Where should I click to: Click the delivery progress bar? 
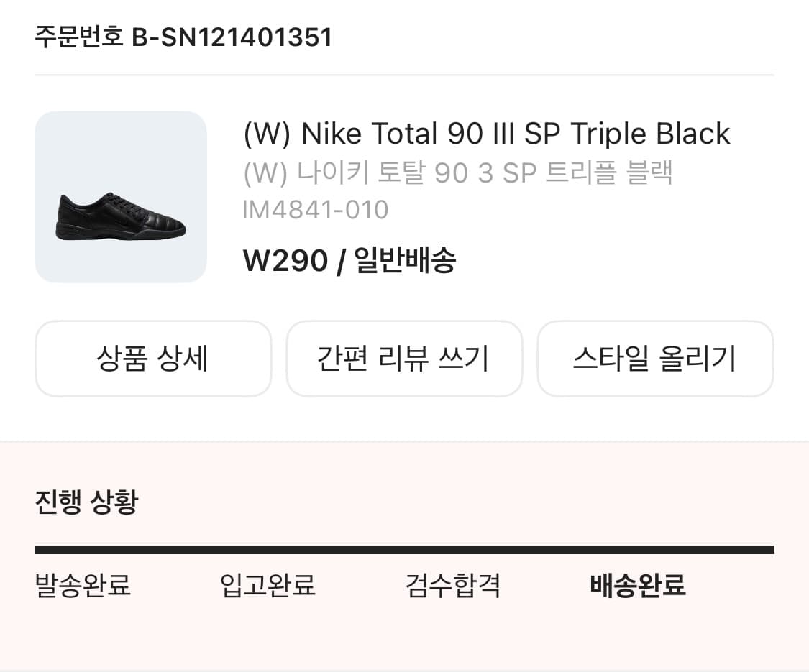404,551
